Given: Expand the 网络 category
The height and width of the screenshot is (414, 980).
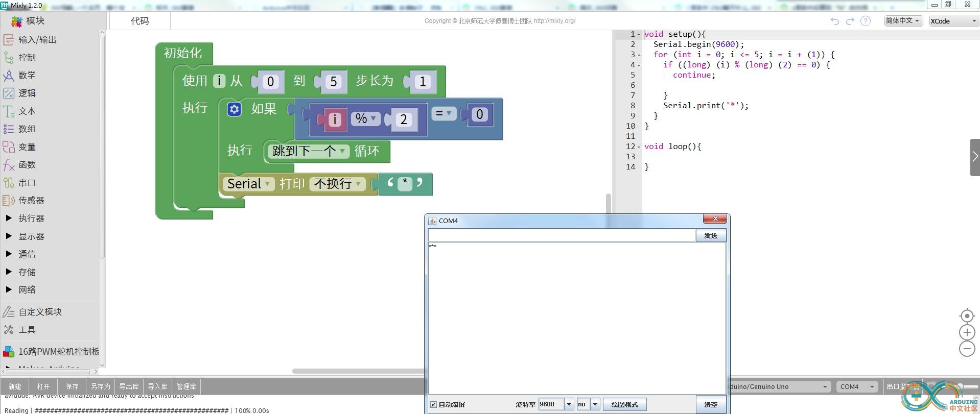Looking at the screenshot, I should pos(9,289).
